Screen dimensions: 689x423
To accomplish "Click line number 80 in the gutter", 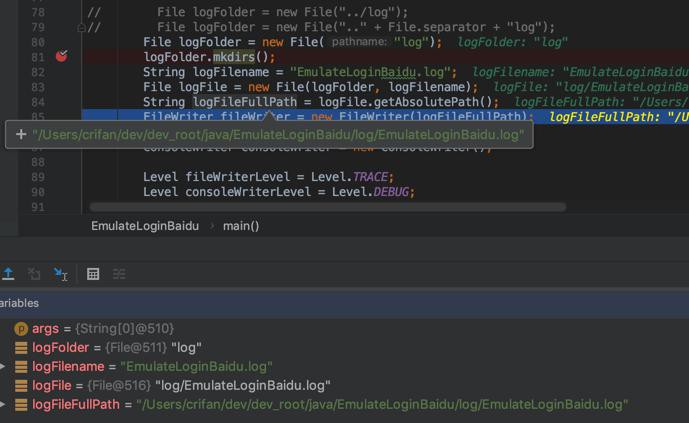I will pyautogui.click(x=38, y=42).
